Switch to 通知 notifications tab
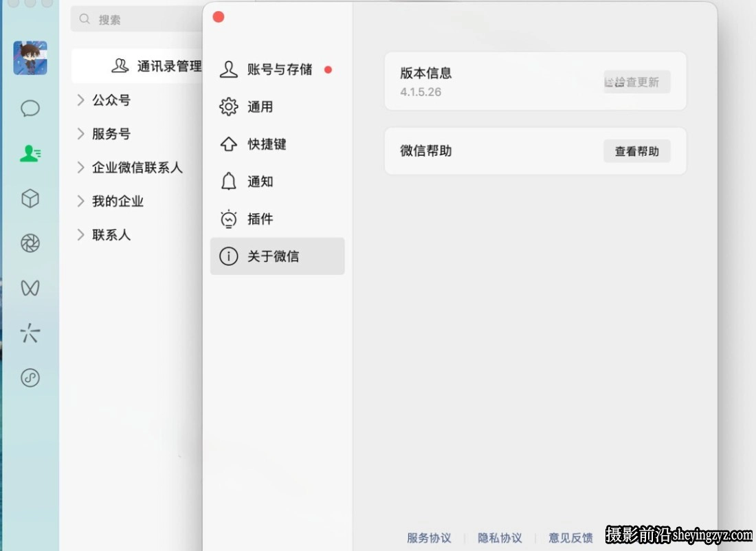Image resolution: width=756 pixels, height=551 pixels. (277, 181)
